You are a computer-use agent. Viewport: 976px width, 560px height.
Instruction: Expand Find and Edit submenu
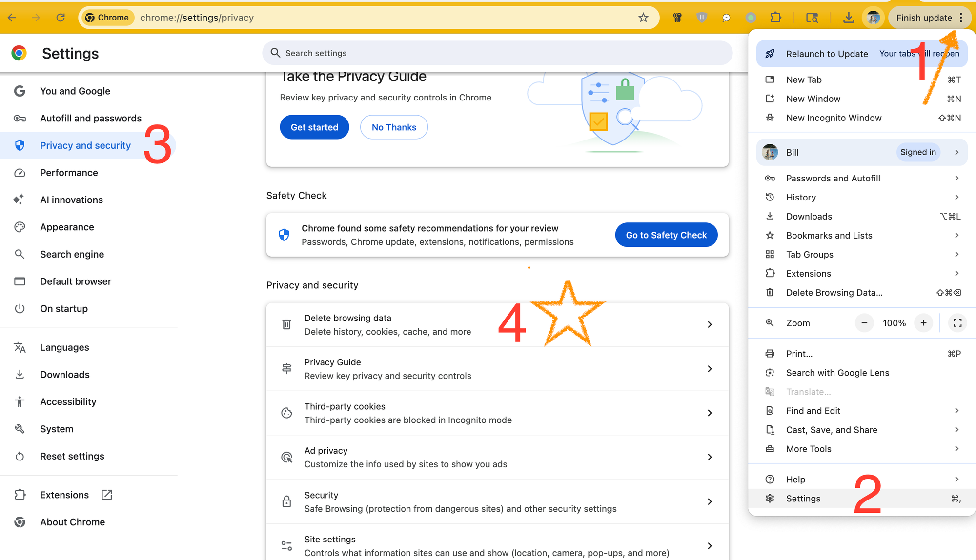coord(862,411)
